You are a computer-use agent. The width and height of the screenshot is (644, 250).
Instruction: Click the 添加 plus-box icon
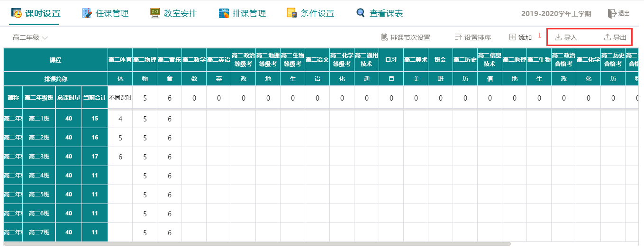coord(513,37)
